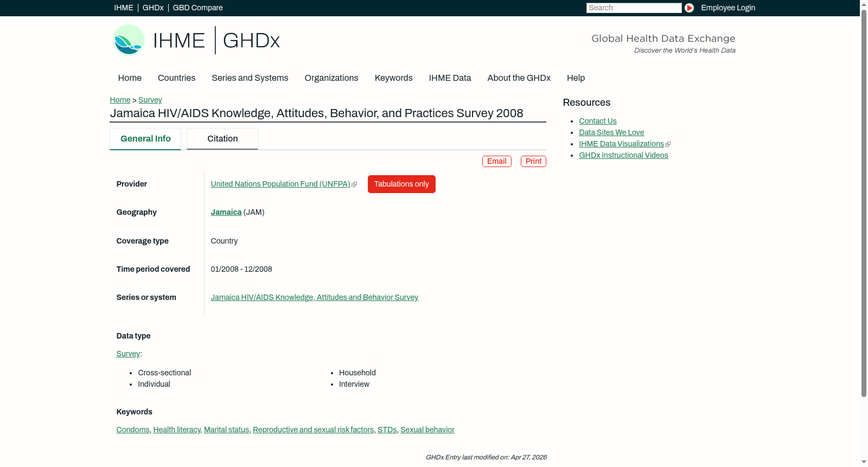Click the scrollbar up arrow
This screenshot has height=467, width=868.
864,4
